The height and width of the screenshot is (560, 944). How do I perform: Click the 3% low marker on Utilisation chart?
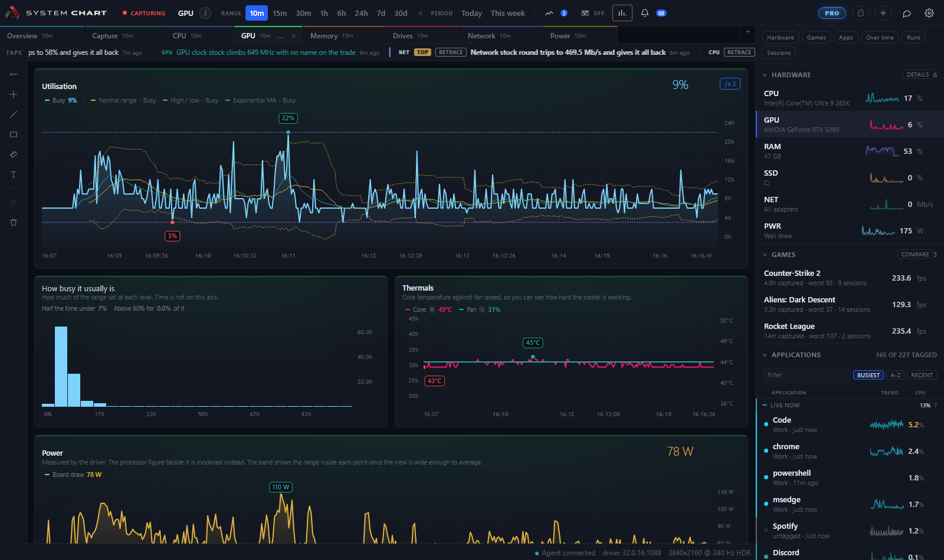point(172,236)
